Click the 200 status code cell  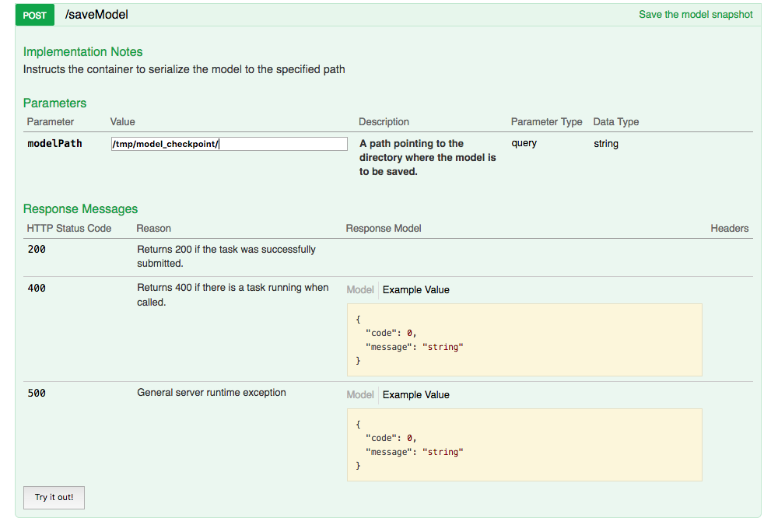(37, 250)
